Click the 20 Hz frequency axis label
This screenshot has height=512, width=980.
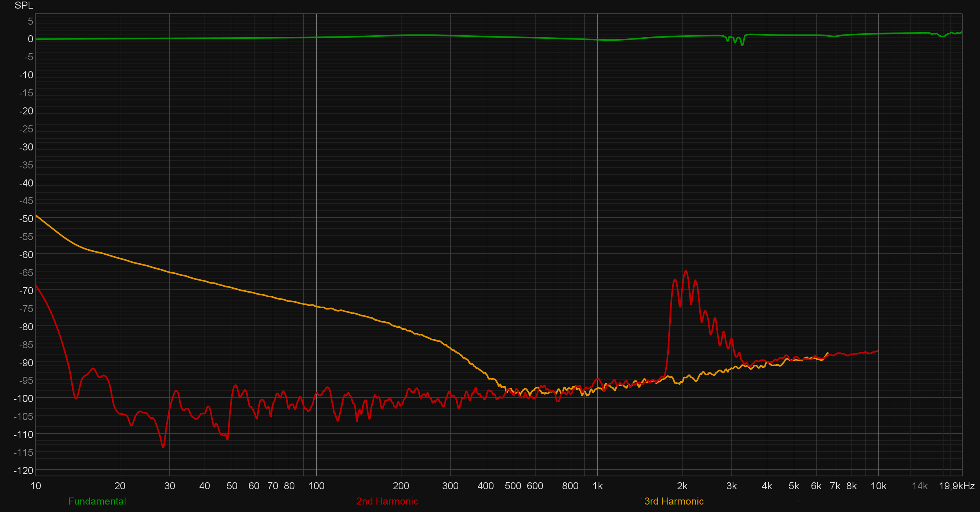[120, 486]
